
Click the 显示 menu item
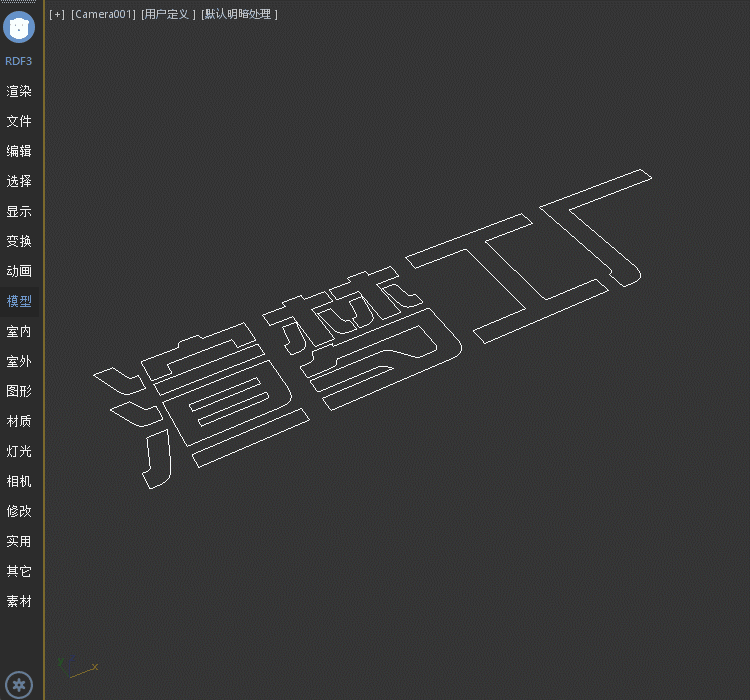pos(19,211)
